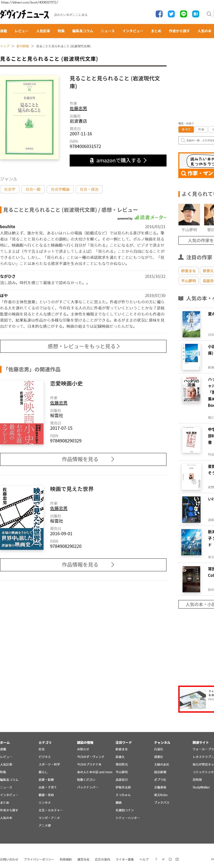
Task: Click the Twitter icon in header
Action: (x=171, y=14)
